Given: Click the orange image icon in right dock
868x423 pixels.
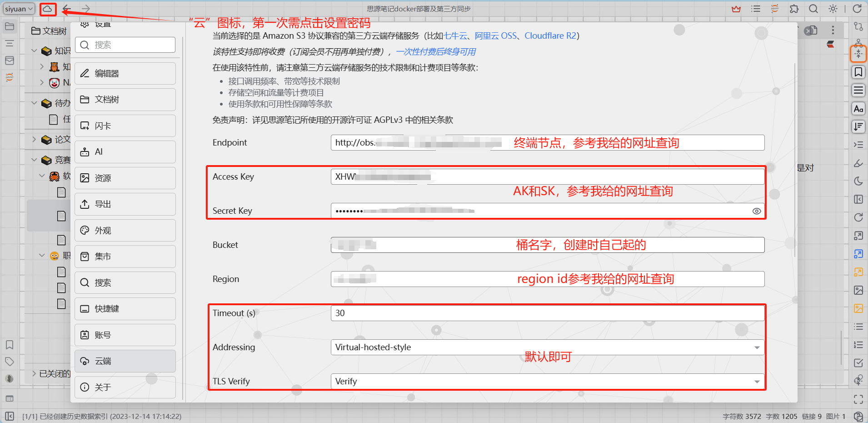Looking at the screenshot, I should pos(858,308).
